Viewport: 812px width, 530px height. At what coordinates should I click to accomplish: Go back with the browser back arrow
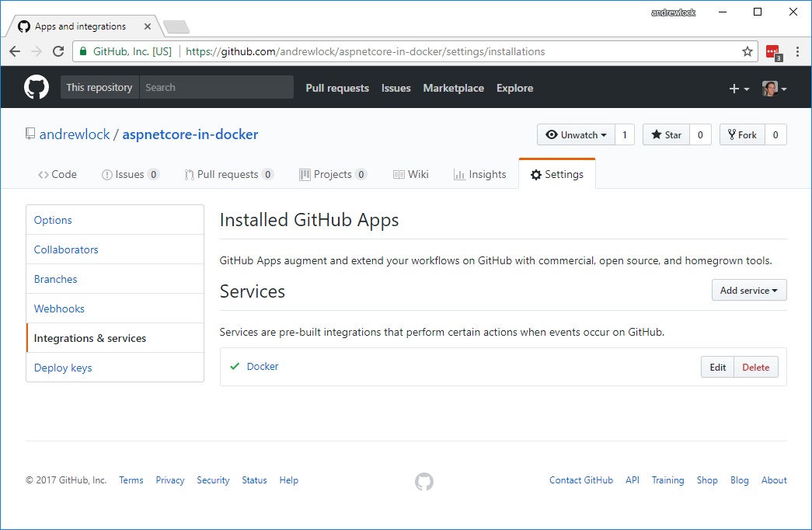pos(15,51)
